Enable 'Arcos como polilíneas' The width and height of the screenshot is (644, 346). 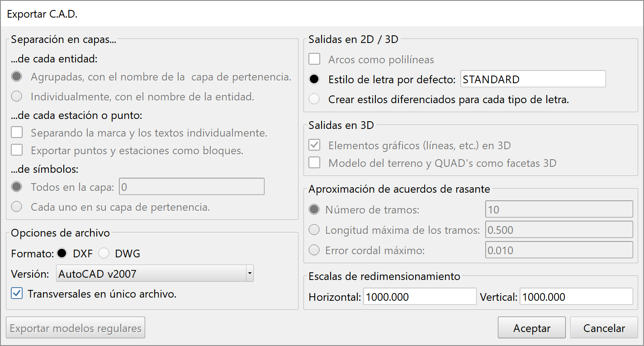pos(314,59)
